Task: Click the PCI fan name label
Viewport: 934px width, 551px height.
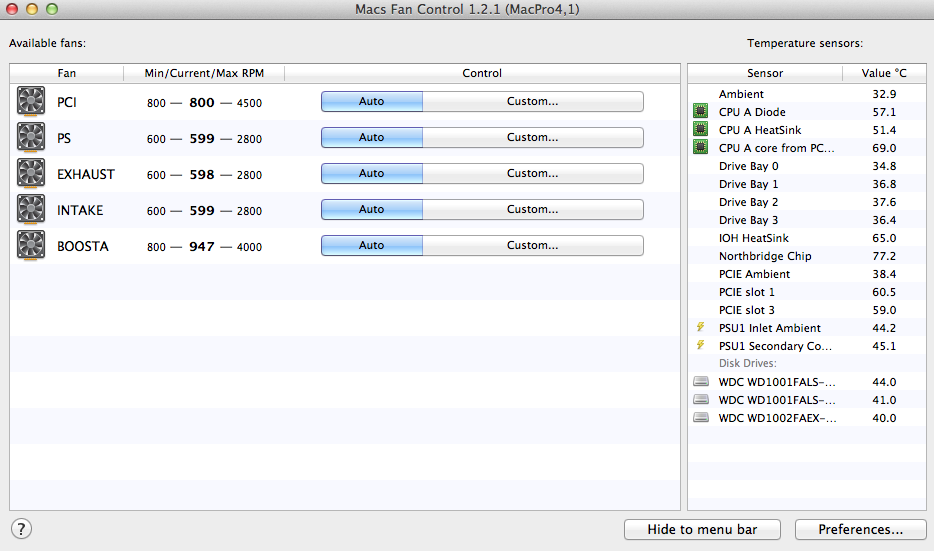Action: [x=67, y=102]
